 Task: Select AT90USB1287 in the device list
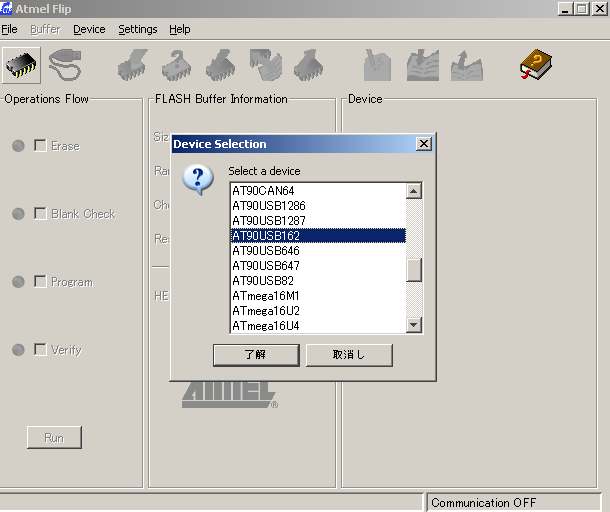[318, 221]
